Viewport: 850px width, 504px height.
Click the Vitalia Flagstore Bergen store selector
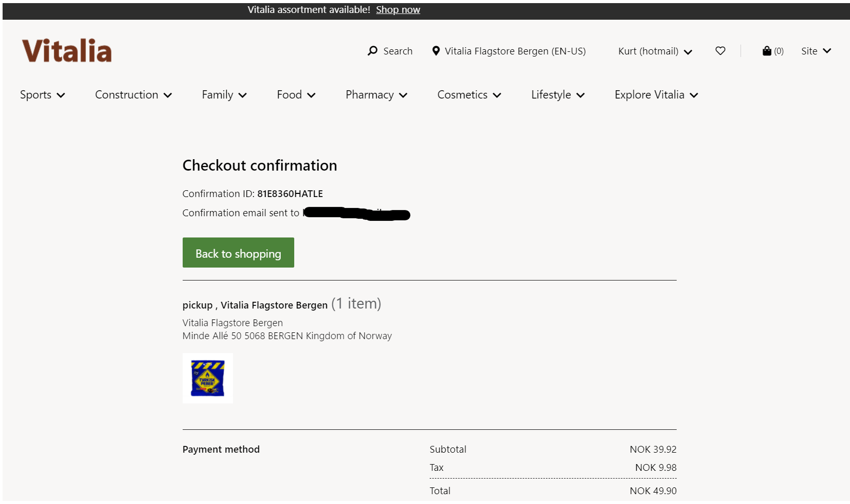(515, 51)
